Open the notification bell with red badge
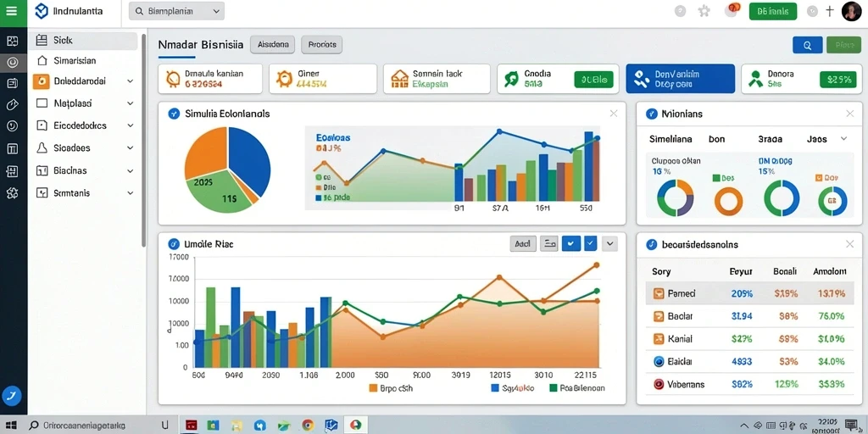Screen dimensions: 868x434 [733, 10]
